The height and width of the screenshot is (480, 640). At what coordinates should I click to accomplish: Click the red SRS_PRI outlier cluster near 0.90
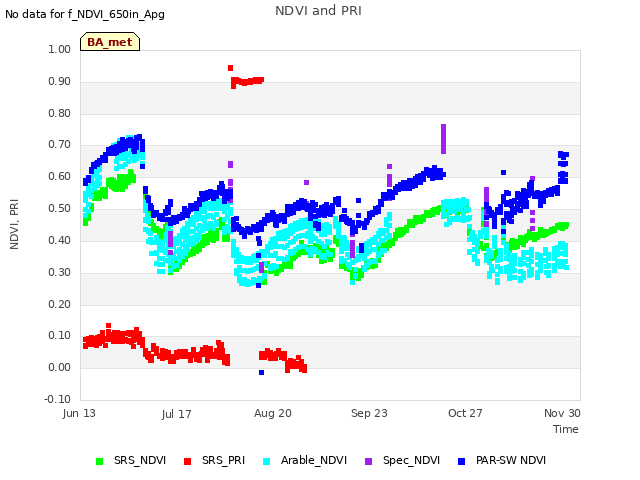(x=247, y=82)
